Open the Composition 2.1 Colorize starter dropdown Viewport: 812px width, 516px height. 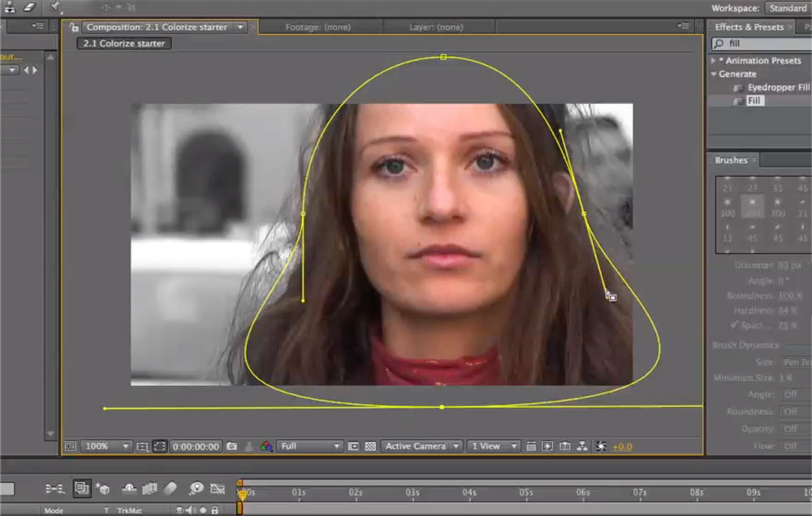click(240, 27)
